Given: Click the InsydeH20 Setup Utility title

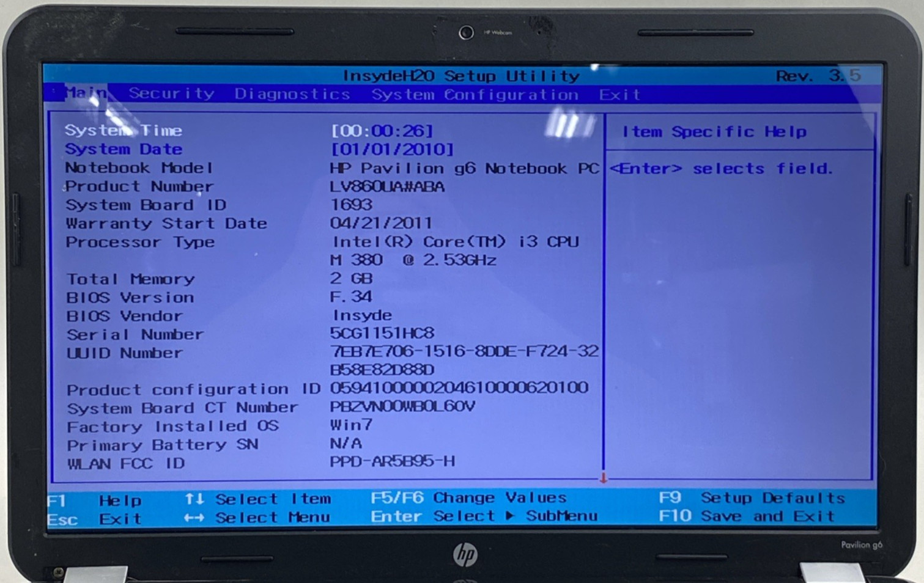Looking at the screenshot, I should coord(461,76).
